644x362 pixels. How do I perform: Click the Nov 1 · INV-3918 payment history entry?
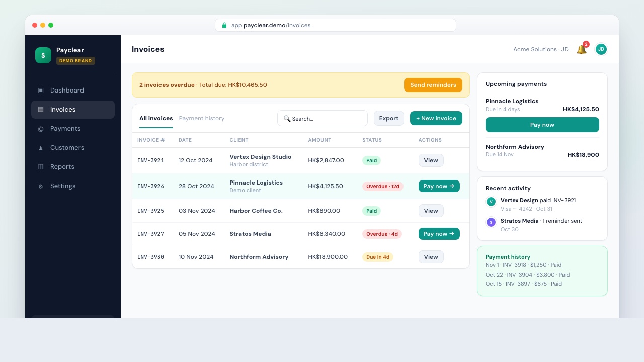(x=523, y=265)
